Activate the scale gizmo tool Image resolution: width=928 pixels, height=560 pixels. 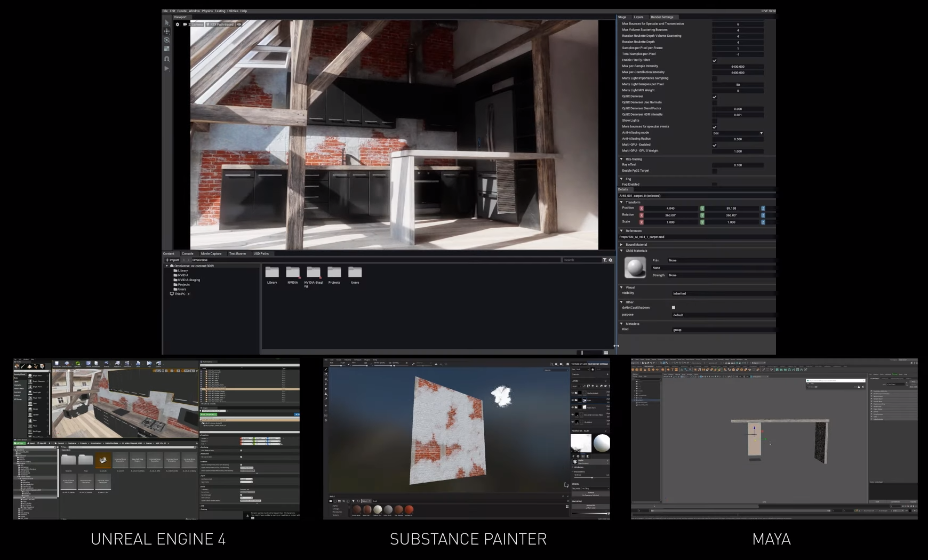(167, 49)
